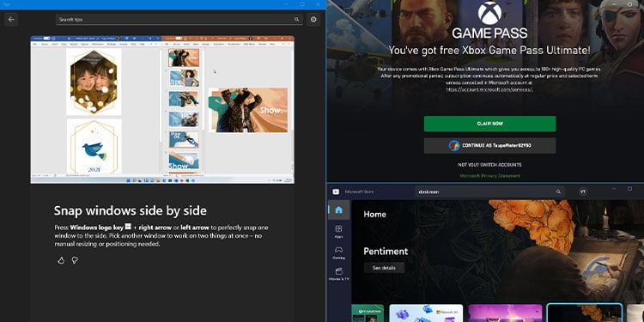
Task: Select the purple carousel thumbnail
Action: pyautogui.click(x=505, y=313)
